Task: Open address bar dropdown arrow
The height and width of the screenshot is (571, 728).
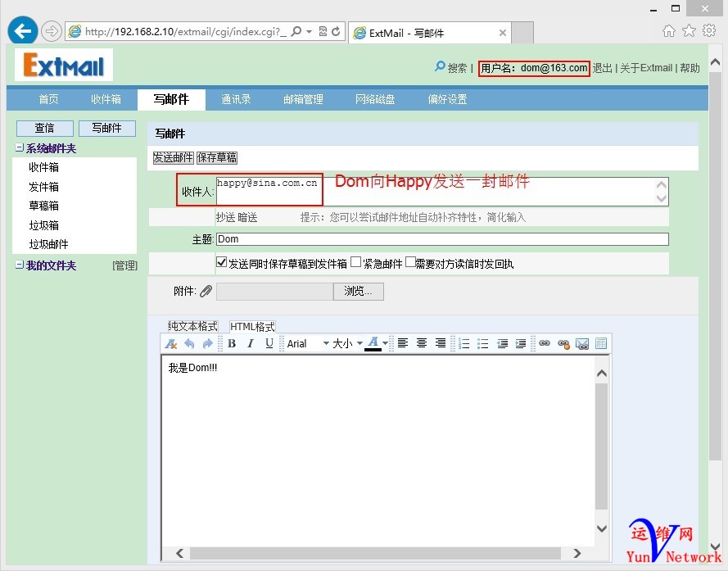Action: tap(309, 32)
